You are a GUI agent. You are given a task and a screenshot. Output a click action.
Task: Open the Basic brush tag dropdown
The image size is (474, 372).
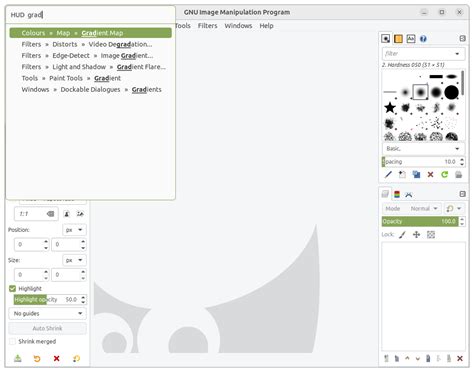(423, 149)
